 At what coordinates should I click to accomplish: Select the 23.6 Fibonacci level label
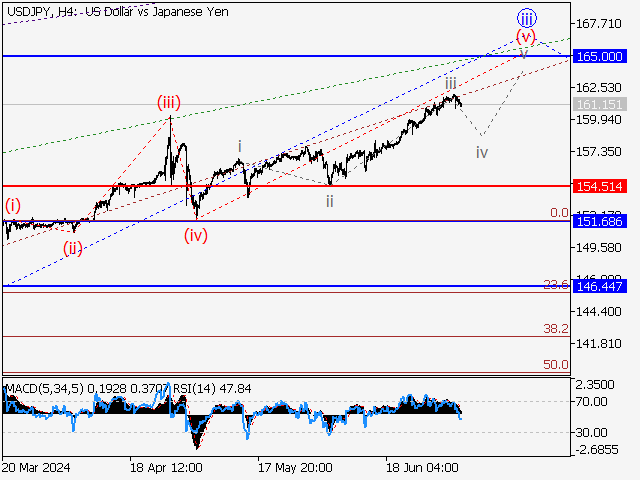[x=556, y=284]
